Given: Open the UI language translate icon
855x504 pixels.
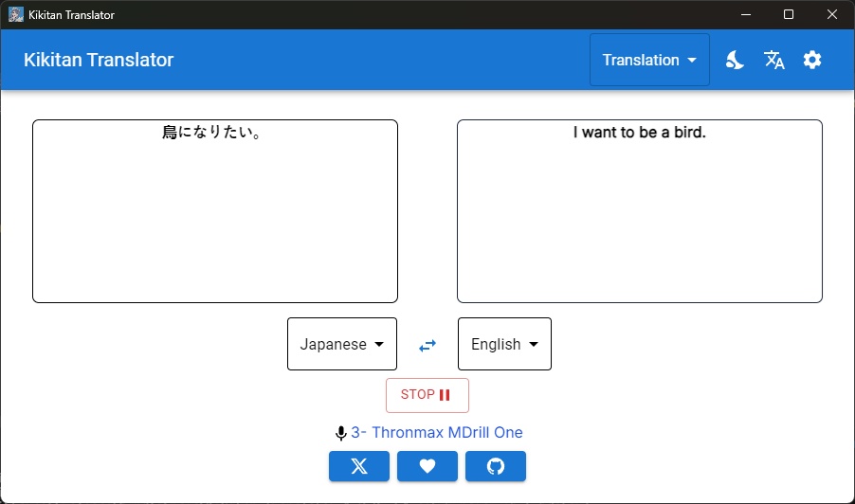Looking at the screenshot, I should pyautogui.click(x=773, y=60).
